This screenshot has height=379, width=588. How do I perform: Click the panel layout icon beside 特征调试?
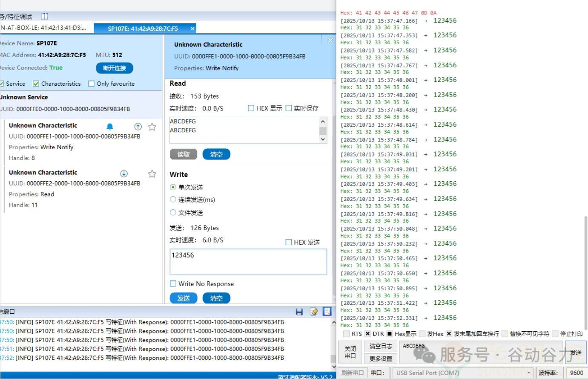point(45,16)
